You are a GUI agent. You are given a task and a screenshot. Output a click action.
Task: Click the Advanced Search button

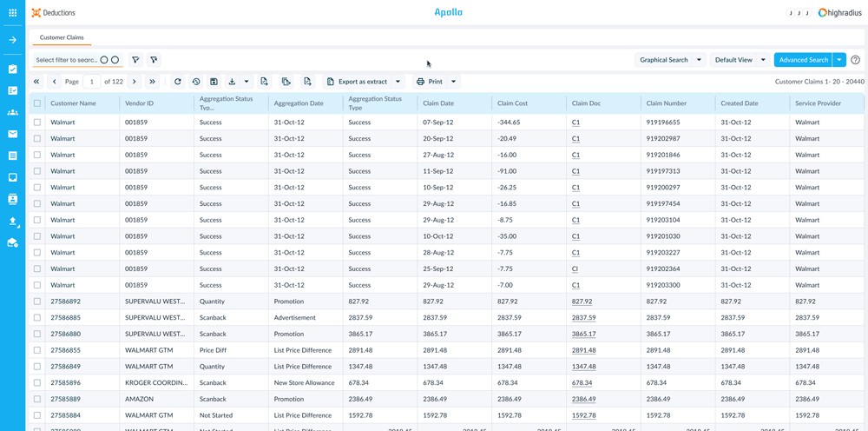(x=804, y=60)
